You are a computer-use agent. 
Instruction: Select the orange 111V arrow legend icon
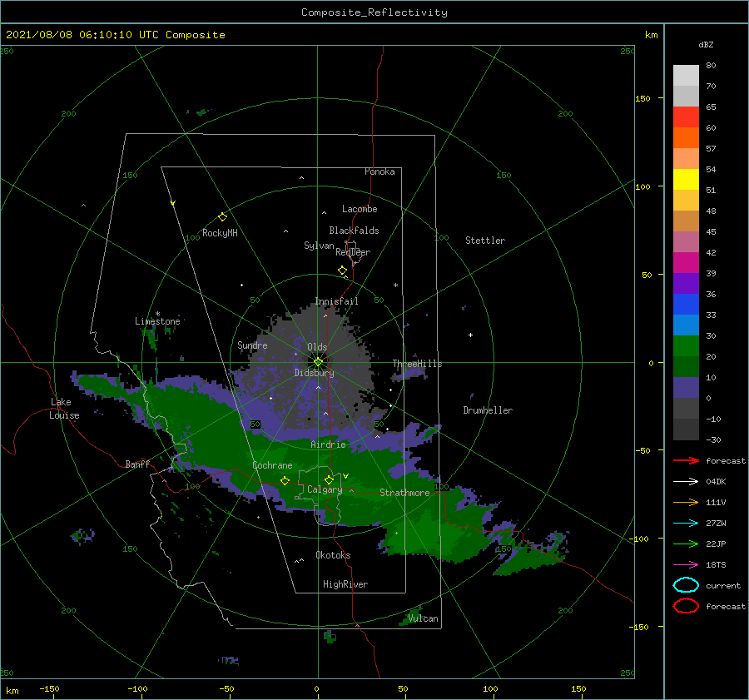[x=686, y=502]
